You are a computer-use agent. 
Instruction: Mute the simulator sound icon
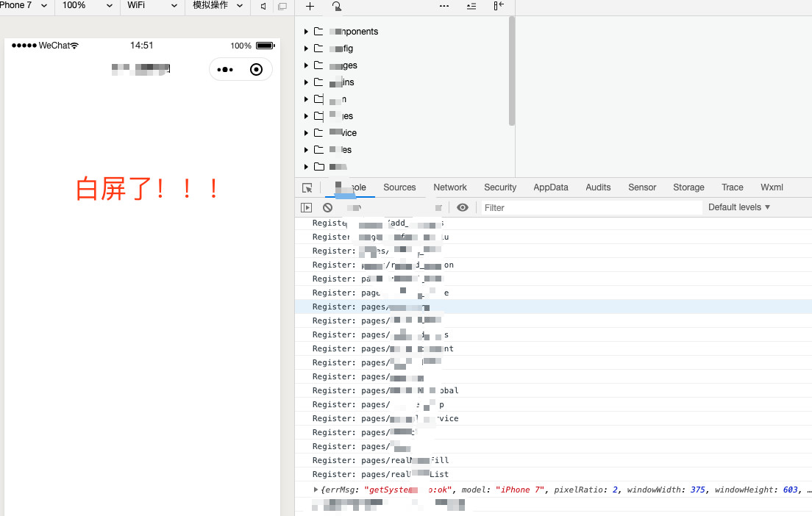[263, 6]
